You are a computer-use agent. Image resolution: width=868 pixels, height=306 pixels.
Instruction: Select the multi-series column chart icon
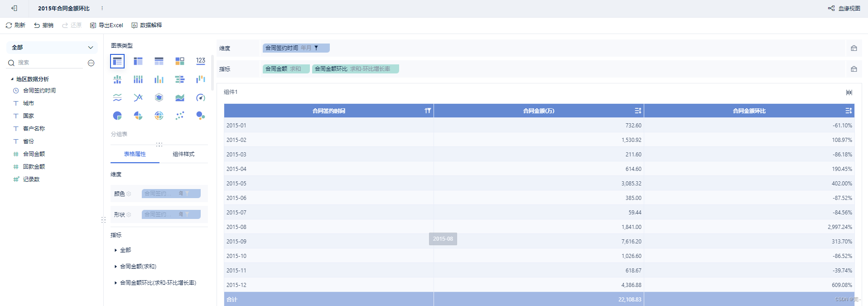[159, 79]
